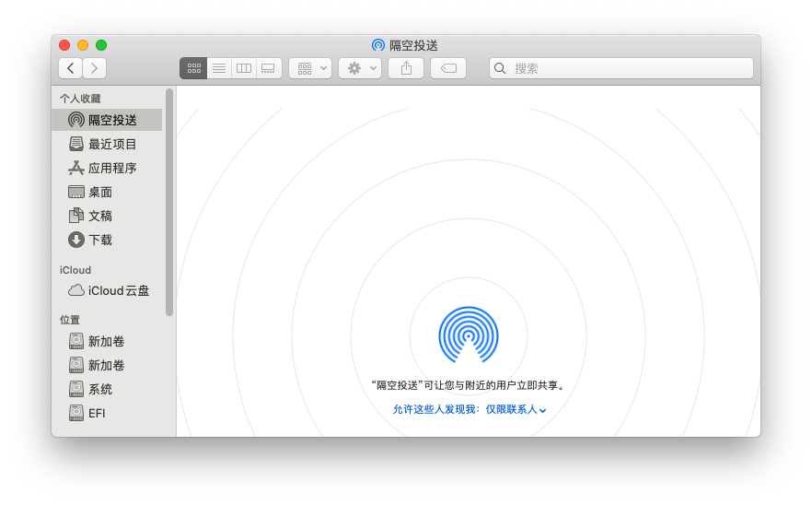Open 下载 in the sidebar
This screenshot has height=505, width=812.
click(x=107, y=240)
